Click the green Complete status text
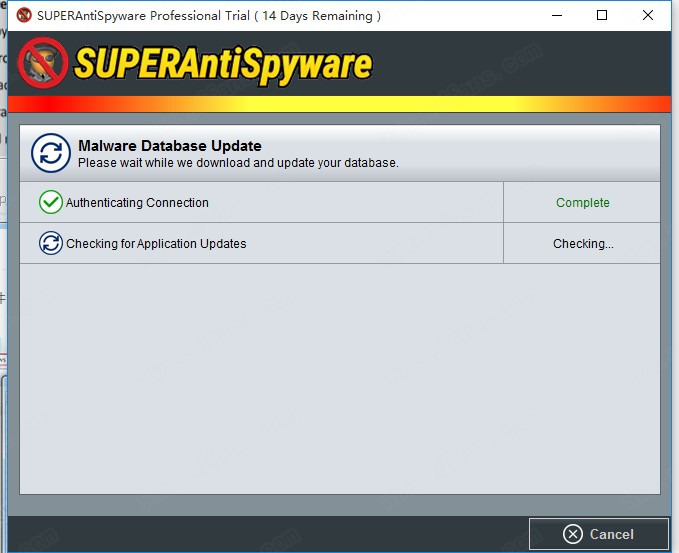Viewport: 679px width, 553px height. tap(582, 203)
